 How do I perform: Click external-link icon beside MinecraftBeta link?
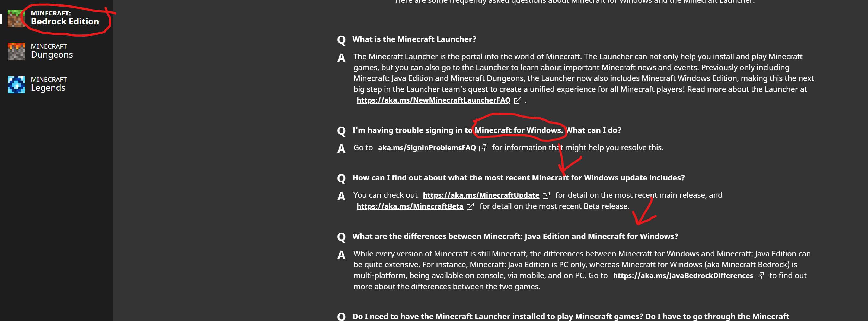470,206
